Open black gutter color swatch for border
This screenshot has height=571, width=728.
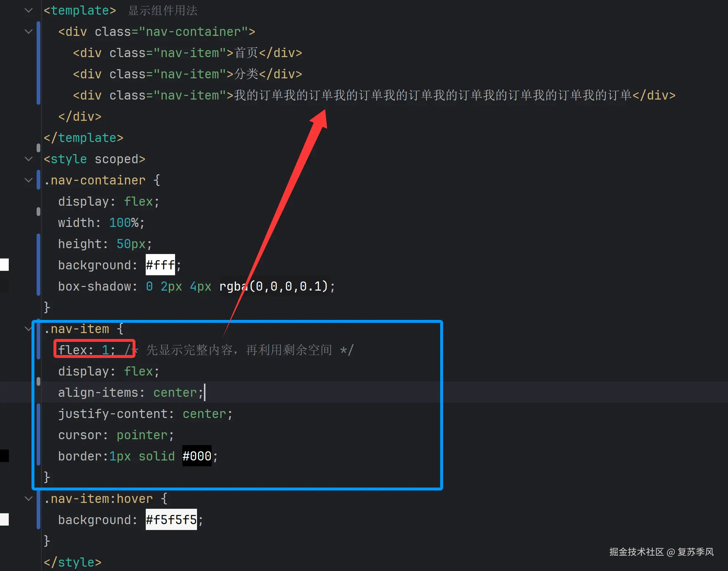pos(4,456)
